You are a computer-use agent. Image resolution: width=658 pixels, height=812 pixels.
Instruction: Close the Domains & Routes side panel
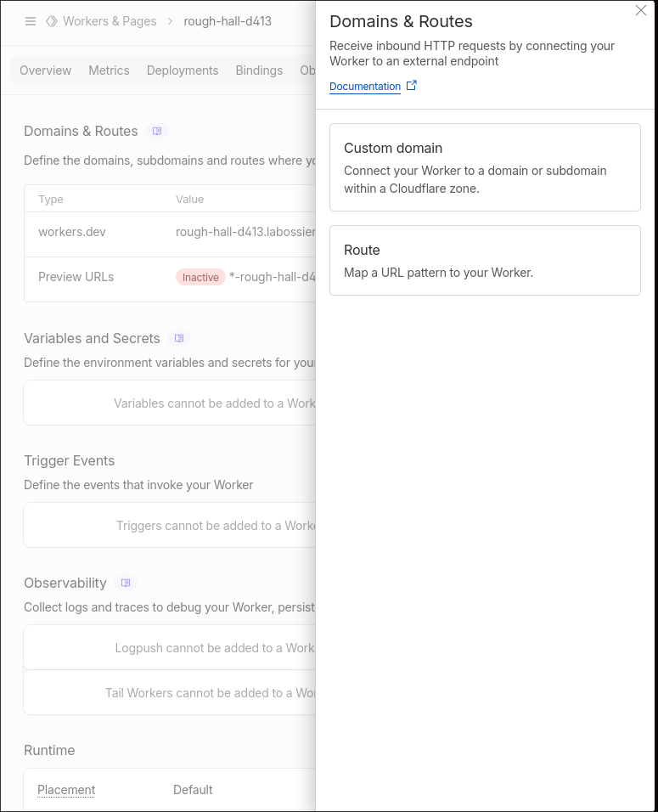coord(641,11)
